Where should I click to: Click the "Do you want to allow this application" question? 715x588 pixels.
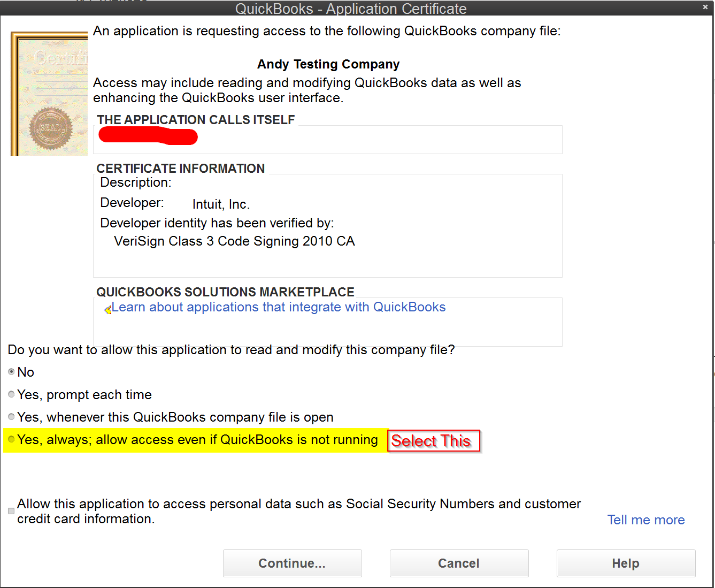coord(231,350)
